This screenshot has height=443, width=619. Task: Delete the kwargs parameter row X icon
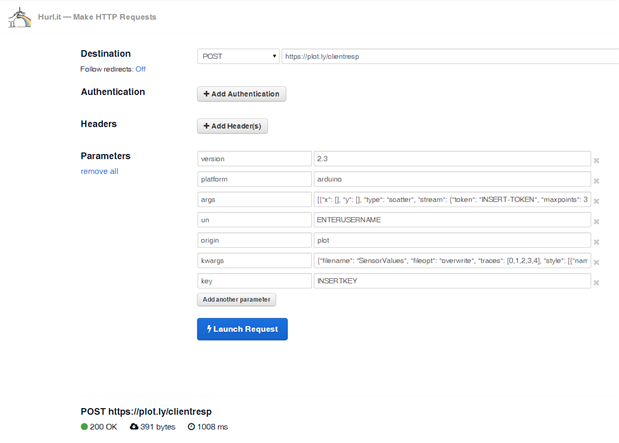(x=596, y=263)
